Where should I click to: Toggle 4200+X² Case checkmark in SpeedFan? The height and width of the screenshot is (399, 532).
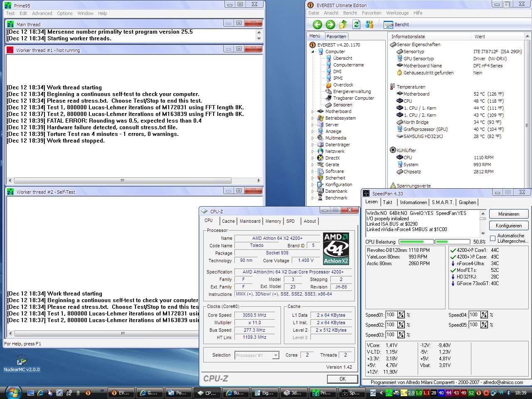453,257
